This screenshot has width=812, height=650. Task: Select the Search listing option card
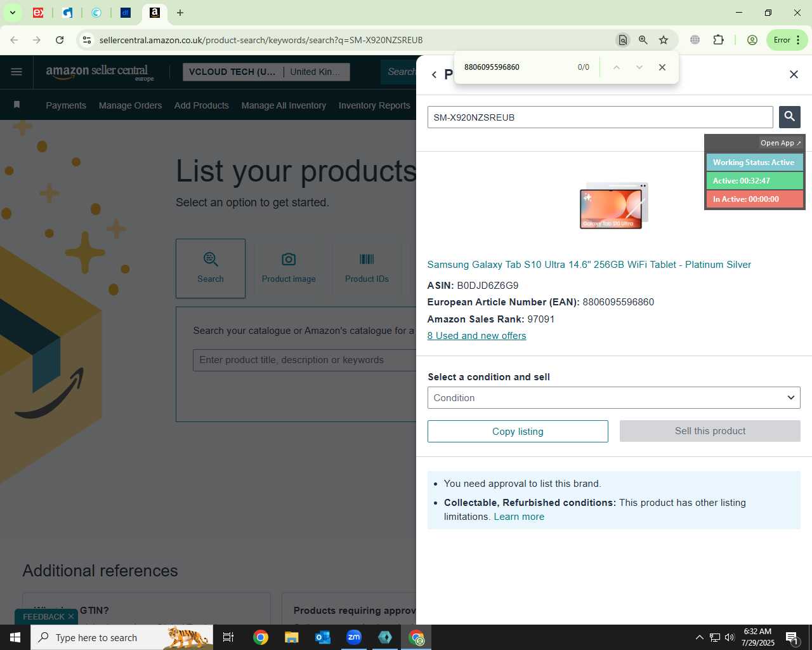[211, 269]
